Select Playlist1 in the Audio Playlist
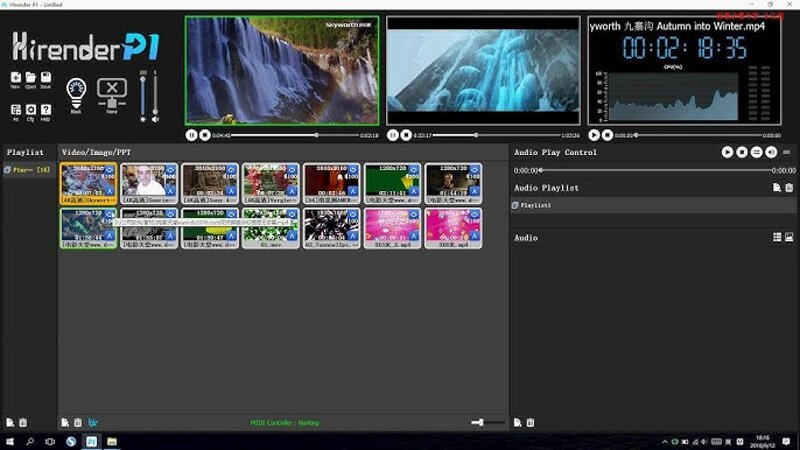Image resolution: width=800 pixels, height=450 pixels. coord(538,205)
